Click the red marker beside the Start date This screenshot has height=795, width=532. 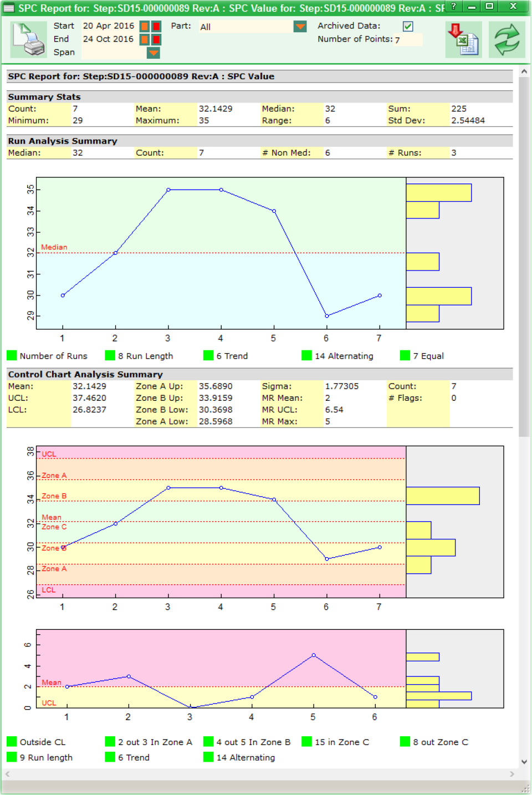[x=157, y=26]
